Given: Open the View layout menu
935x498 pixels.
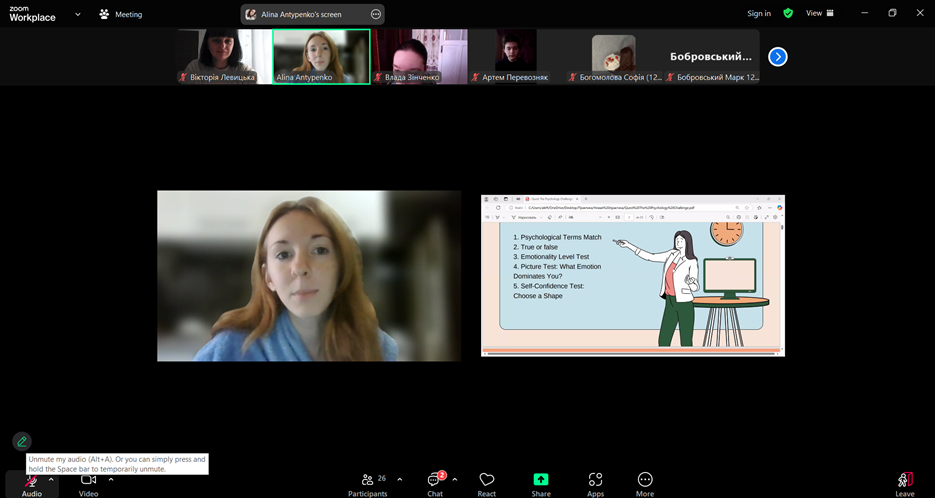Looking at the screenshot, I should (820, 13).
